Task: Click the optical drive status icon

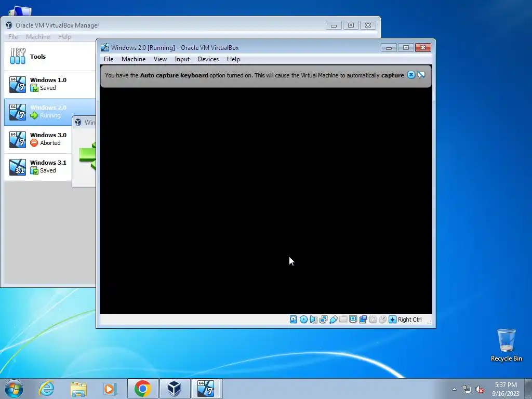Action: pyautogui.click(x=303, y=320)
